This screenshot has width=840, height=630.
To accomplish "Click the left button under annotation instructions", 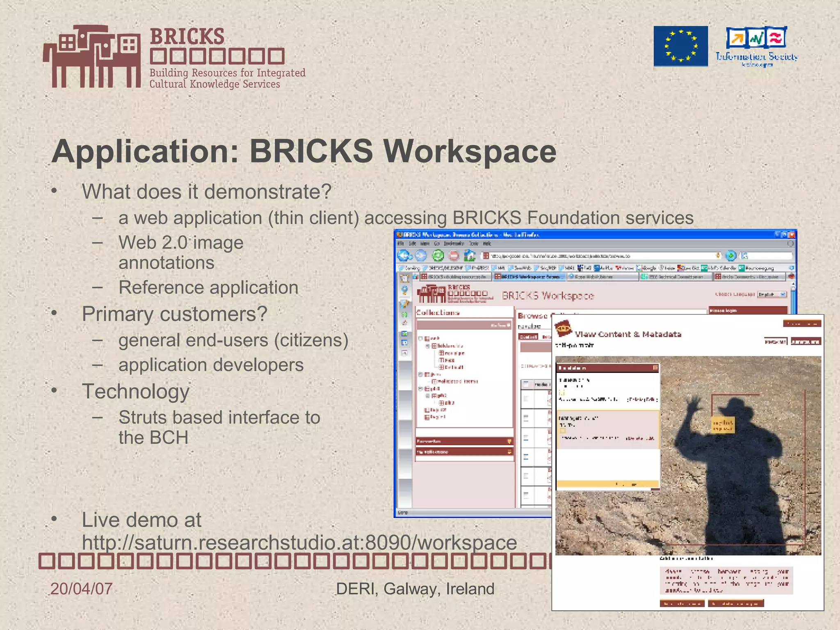I will point(682,603).
